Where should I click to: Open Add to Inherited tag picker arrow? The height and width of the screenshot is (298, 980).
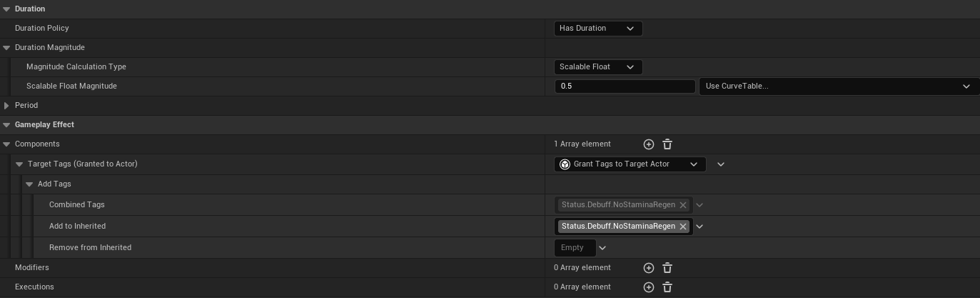[x=699, y=227]
